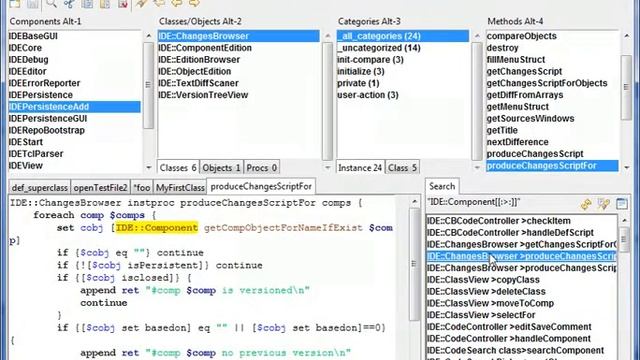Image resolution: width=640 pixels, height=360 pixels.
Task: Select nextDifference method
Action: 553,142
